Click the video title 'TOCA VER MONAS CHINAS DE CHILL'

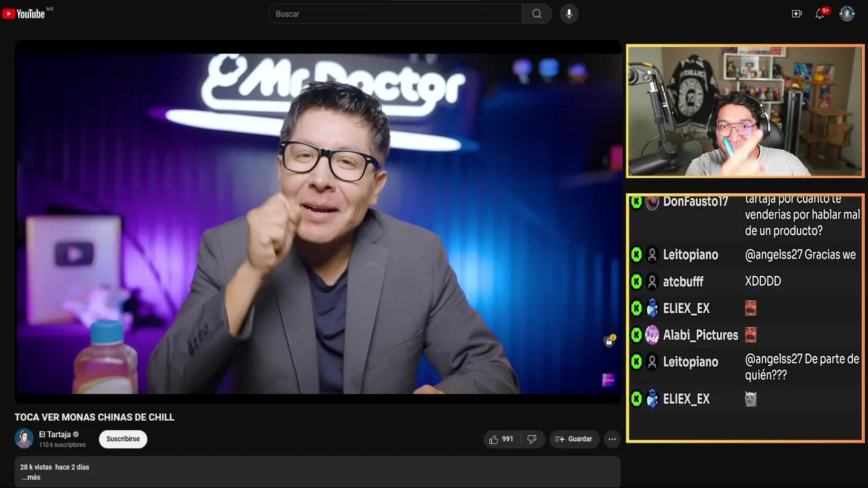tap(94, 418)
